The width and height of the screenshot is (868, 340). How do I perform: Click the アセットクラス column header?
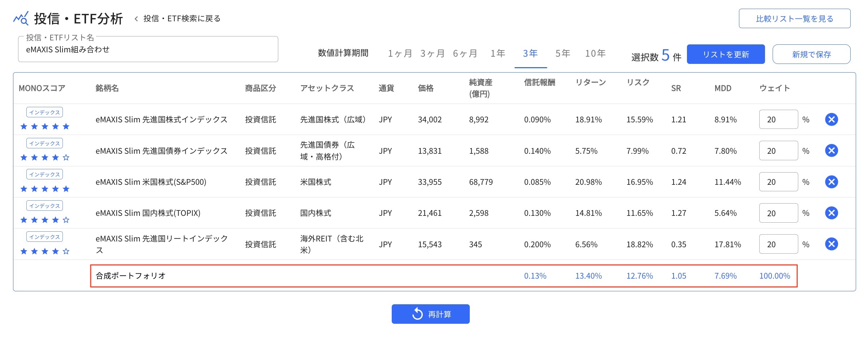tap(327, 88)
